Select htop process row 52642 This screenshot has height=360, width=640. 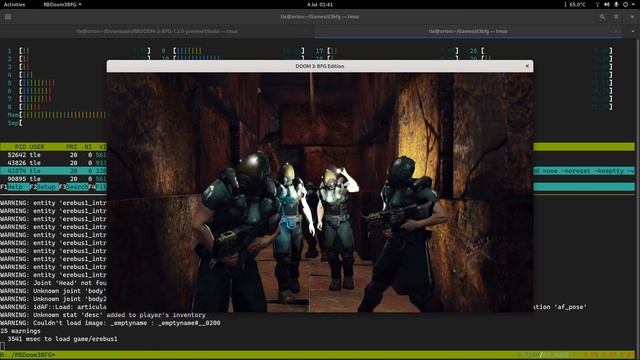53,155
